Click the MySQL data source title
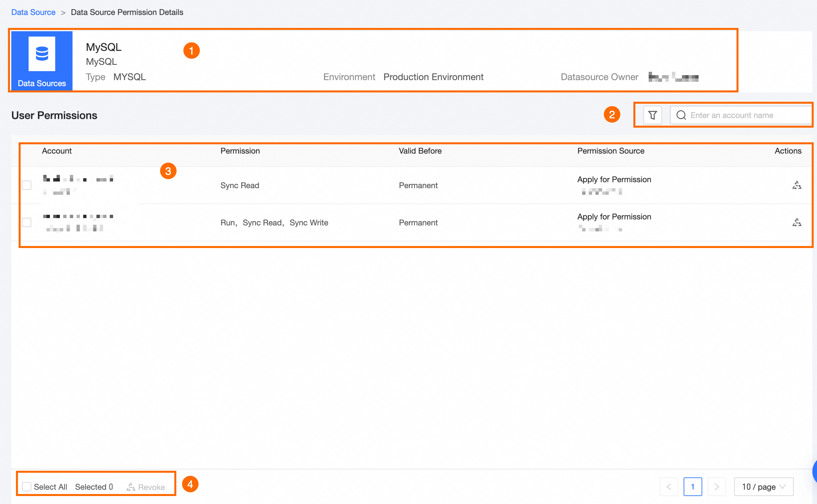Image resolution: width=817 pixels, height=504 pixels. tap(104, 47)
